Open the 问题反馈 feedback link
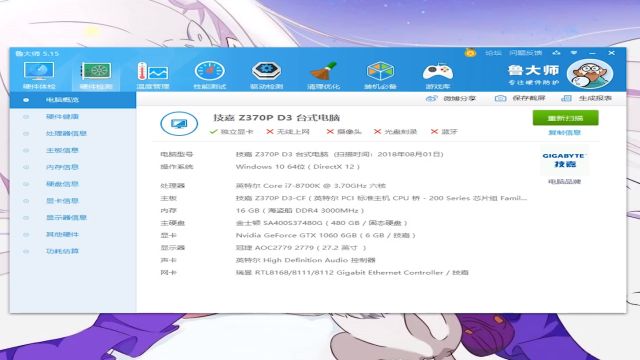 [x=525, y=53]
